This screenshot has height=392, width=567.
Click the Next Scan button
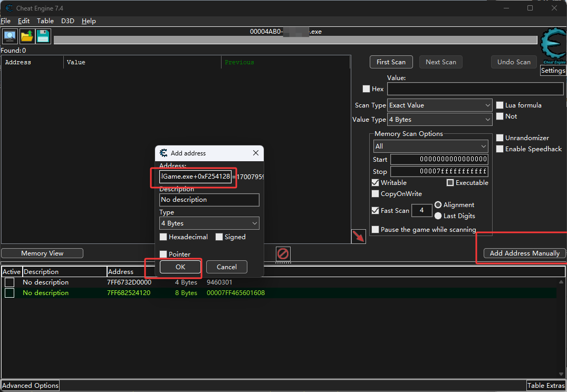click(x=441, y=62)
